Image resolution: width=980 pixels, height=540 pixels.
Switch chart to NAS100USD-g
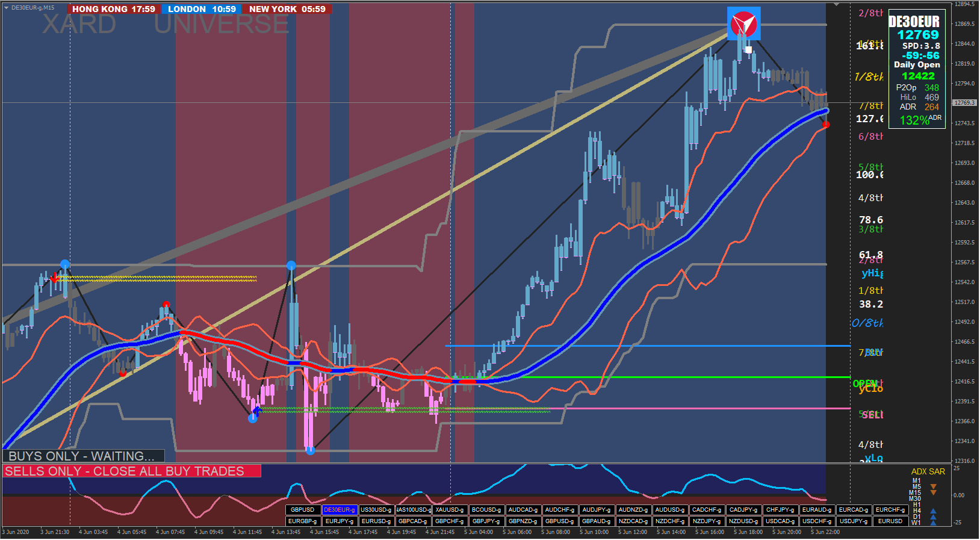tap(413, 510)
